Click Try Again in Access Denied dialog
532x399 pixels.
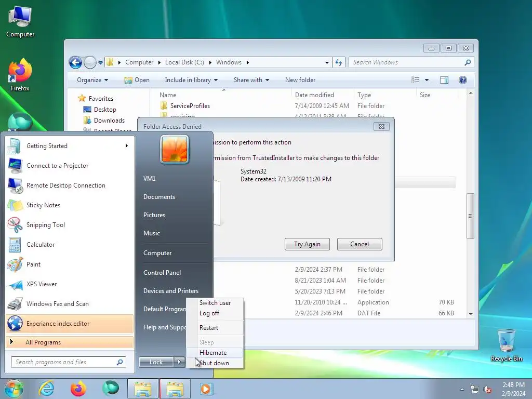[307, 244]
